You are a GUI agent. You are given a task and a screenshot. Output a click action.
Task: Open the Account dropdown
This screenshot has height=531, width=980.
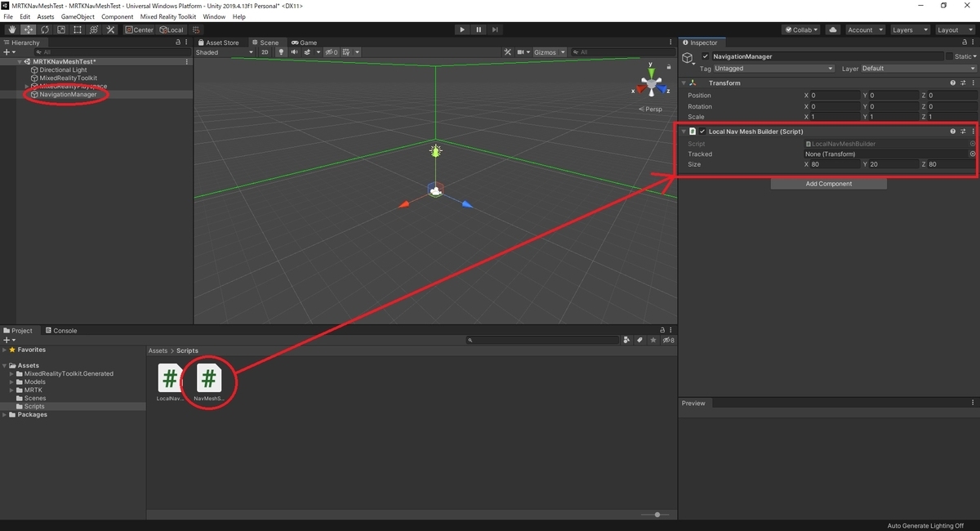coord(864,29)
